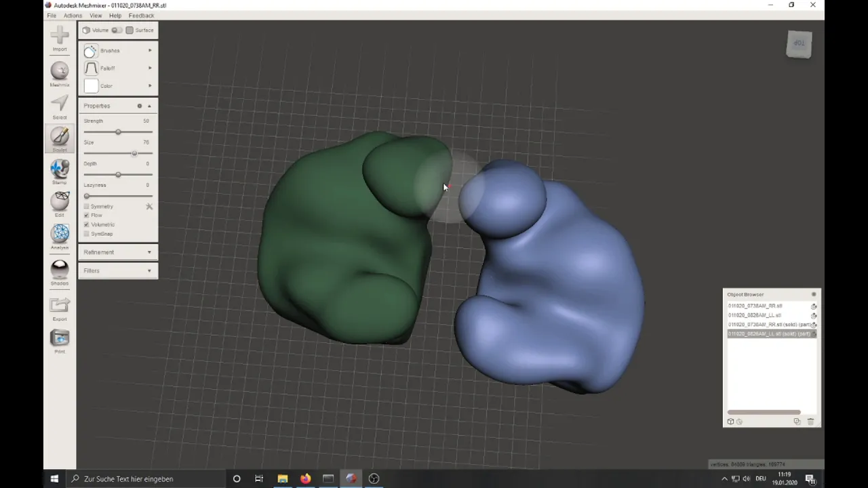Open the Edit tool
Image resolution: width=868 pixels, height=488 pixels.
tap(60, 204)
